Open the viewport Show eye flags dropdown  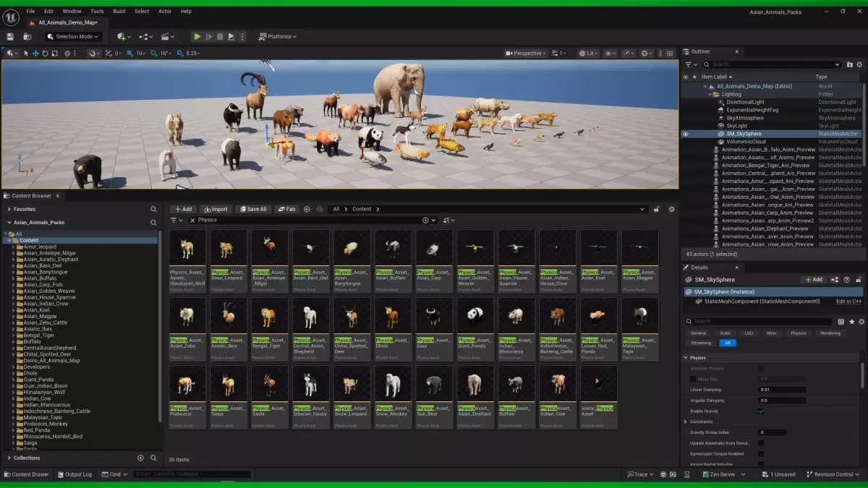pyautogui.click(x=610, y=53)
